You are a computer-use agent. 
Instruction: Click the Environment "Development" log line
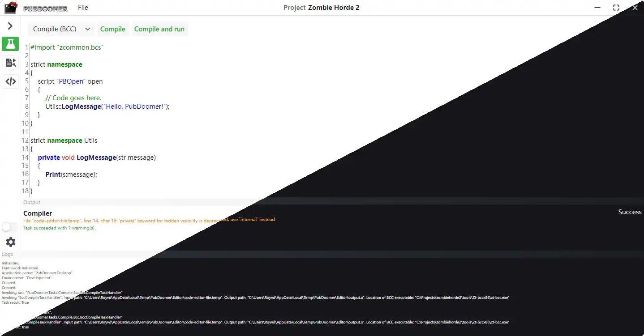click(x=27, y=278)
